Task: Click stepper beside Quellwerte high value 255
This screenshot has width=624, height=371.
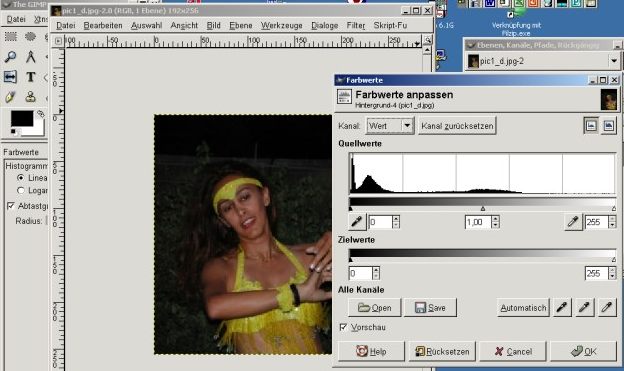Action: (x=612, y=222)
